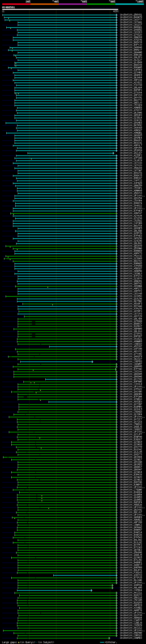Click the 'Large gaps' legend text

10,642
